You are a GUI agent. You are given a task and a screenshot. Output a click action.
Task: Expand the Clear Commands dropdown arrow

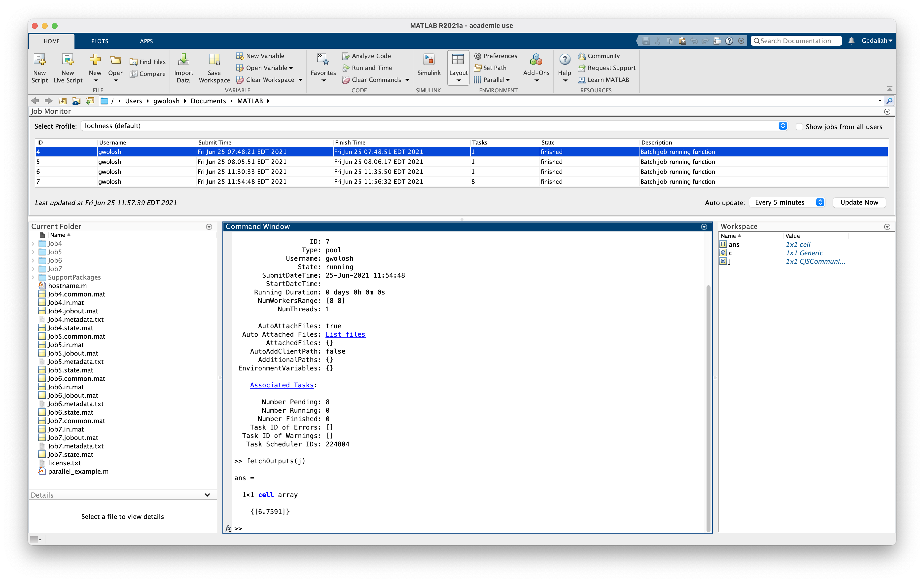407,80
